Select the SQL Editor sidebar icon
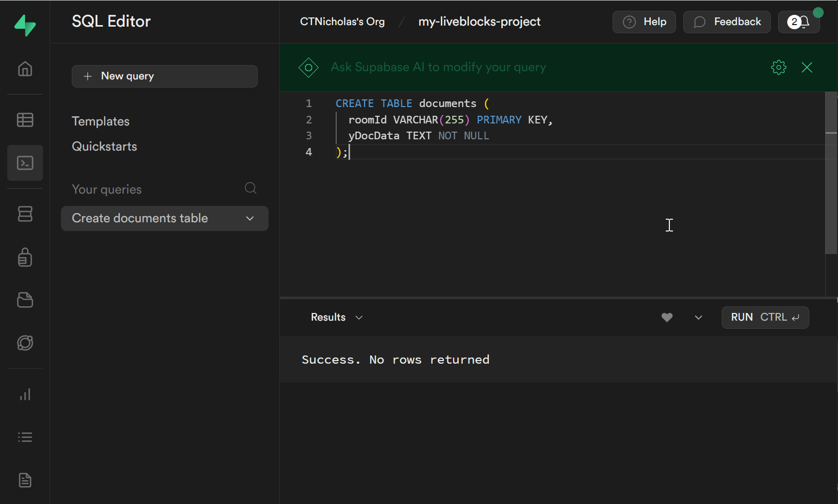Image resolution: width=838 pixels, height=504 pixels. (x=25, y=163)
